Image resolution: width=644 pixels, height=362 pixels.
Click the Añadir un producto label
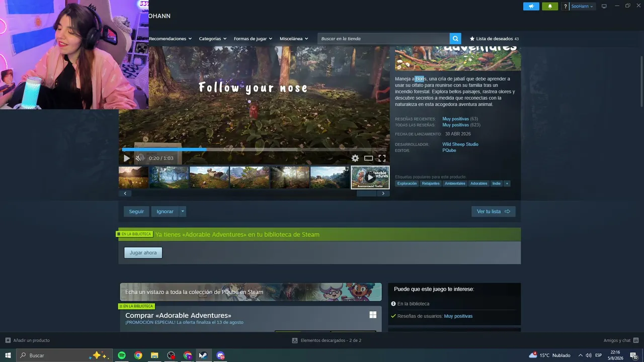[x=31, y=340]
